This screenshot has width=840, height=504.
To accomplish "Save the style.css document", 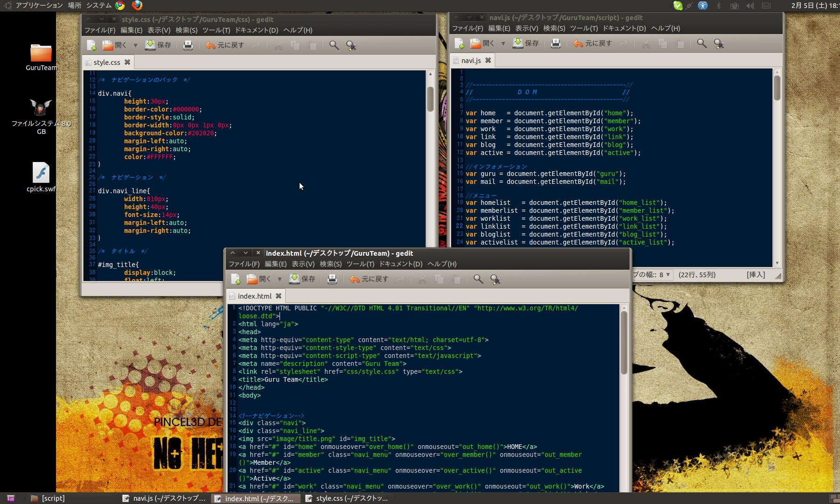I will coord(158,45).
